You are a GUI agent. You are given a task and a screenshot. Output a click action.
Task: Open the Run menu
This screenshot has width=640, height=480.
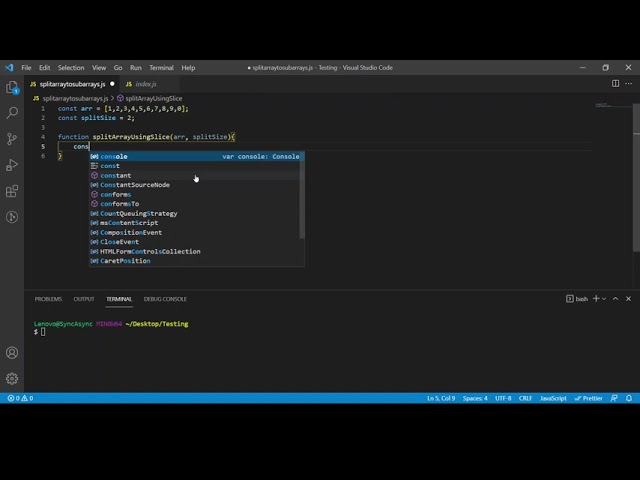point(136,68)
